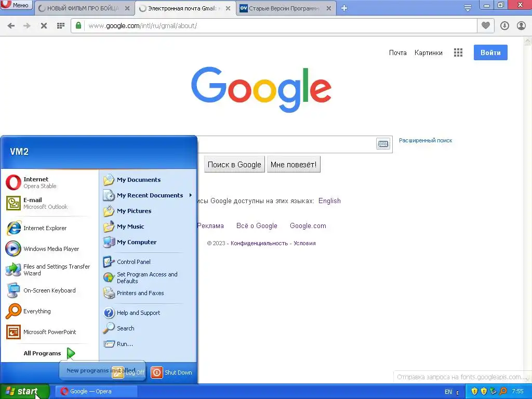Stop loading the page
532x399 pixels.
coord(44,26)
